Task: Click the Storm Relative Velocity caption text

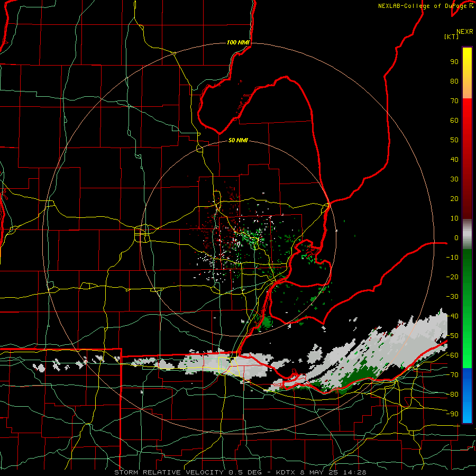Action: (240, 472)
